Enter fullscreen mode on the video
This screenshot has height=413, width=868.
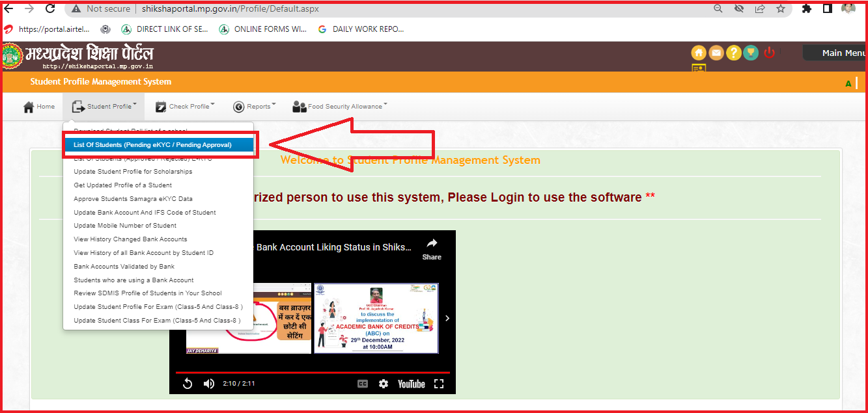coord(438,384)
